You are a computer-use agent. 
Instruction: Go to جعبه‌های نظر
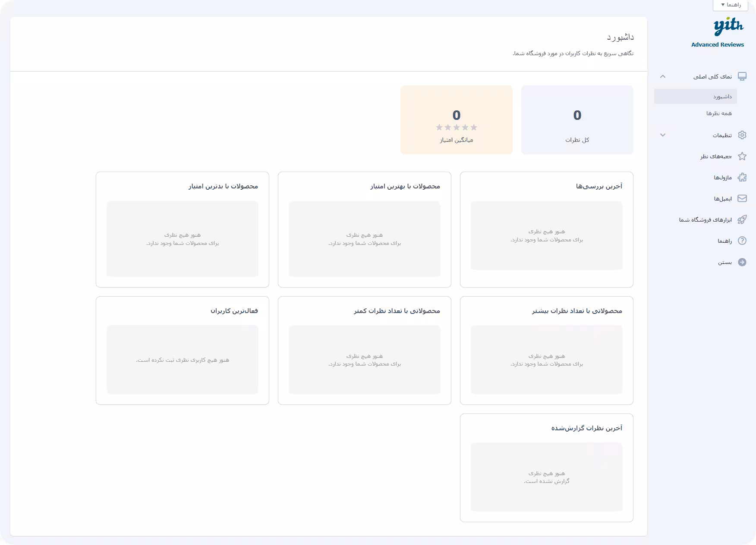[716, 157]
